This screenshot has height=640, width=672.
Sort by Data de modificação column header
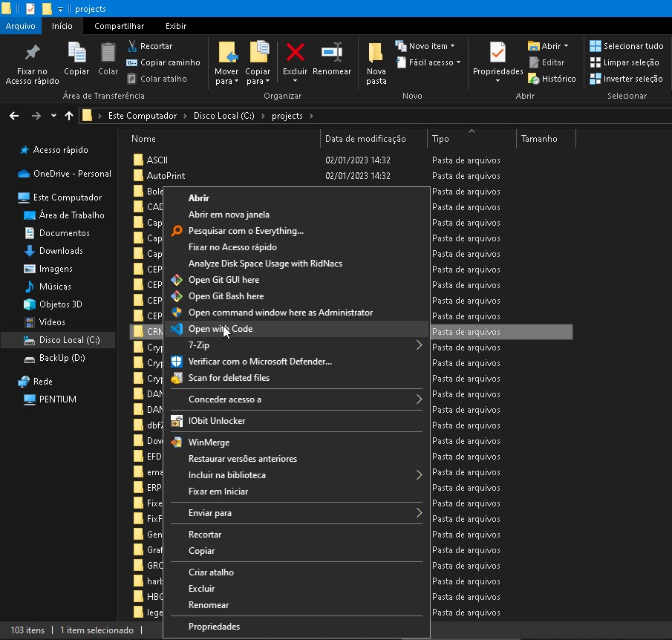pos(365,139)
